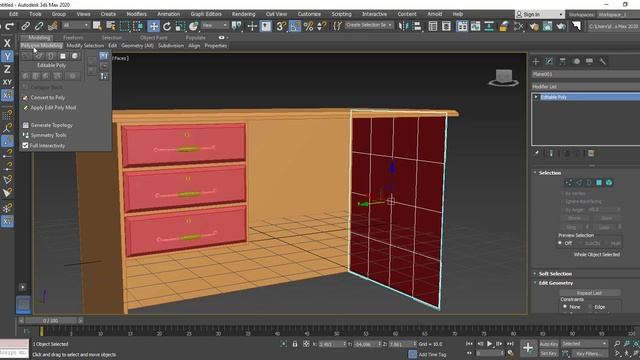
Task: Open the Graph Editors menu
Action: tap(206, 14)
